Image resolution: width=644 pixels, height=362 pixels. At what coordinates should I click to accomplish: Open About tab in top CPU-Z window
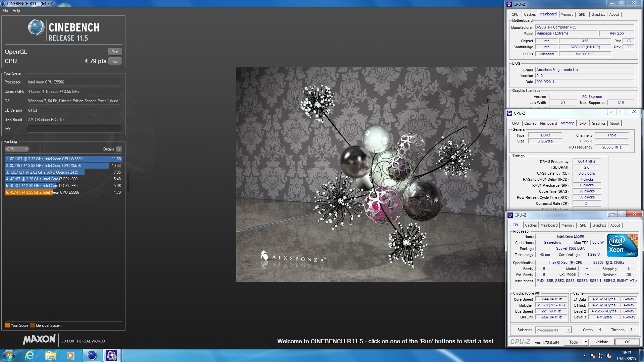[x=614, y=14]
